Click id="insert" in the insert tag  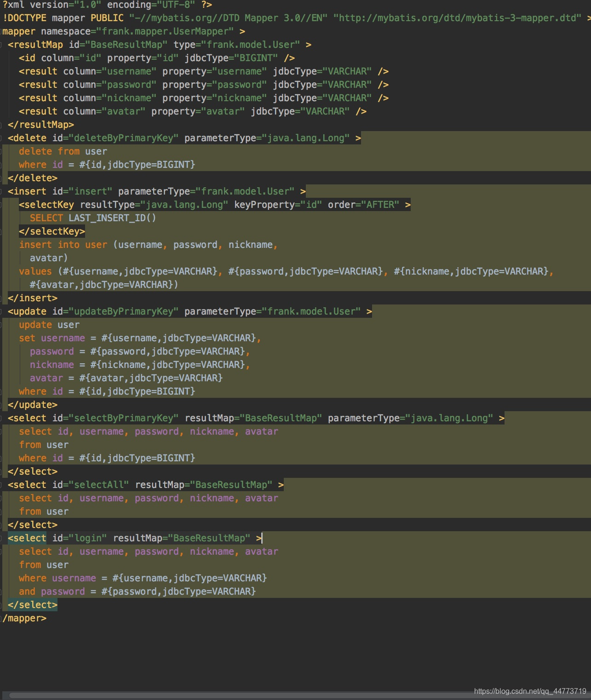coord(82,191)
